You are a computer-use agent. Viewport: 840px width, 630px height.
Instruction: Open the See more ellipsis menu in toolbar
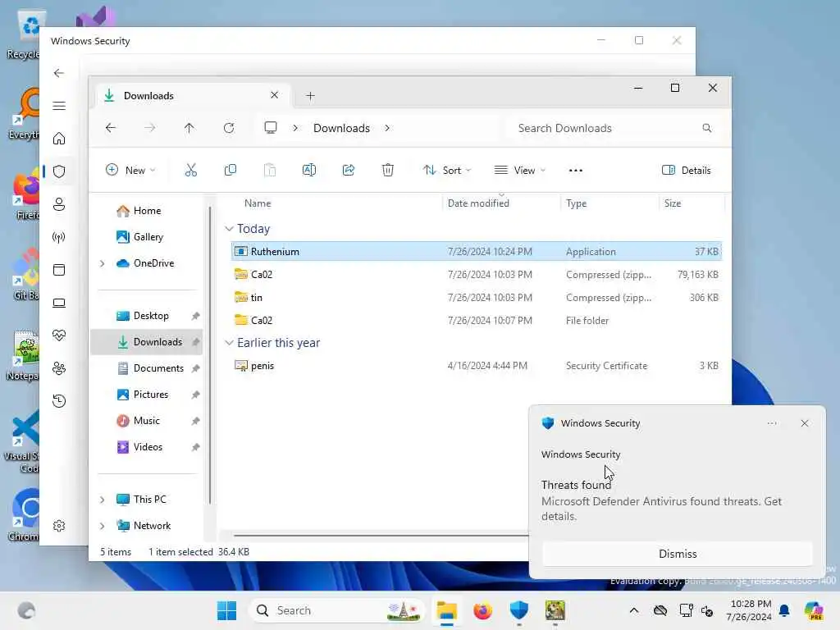click(x=575, y=171)
